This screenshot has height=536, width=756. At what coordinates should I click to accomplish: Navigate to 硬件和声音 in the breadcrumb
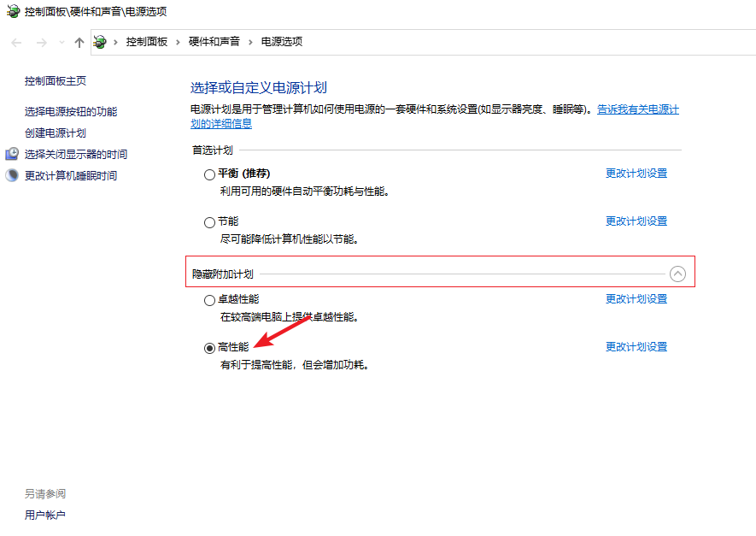click(x=214, y=42)
